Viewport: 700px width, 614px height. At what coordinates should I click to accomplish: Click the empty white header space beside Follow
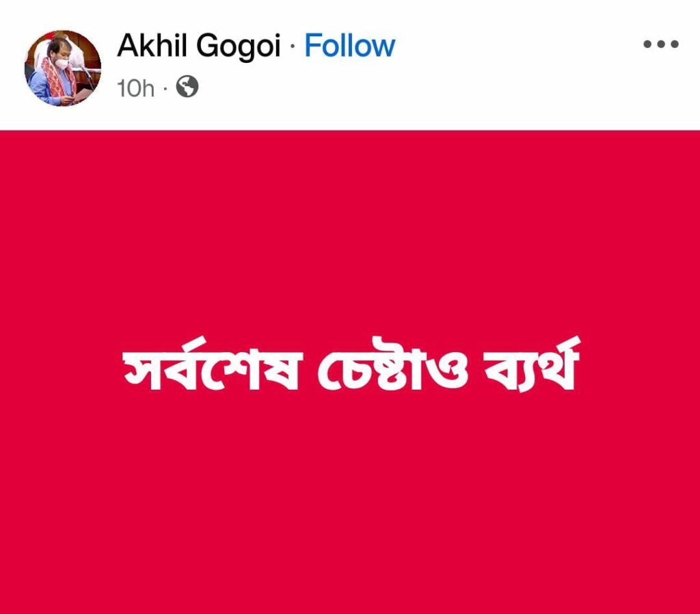[518, 46]
